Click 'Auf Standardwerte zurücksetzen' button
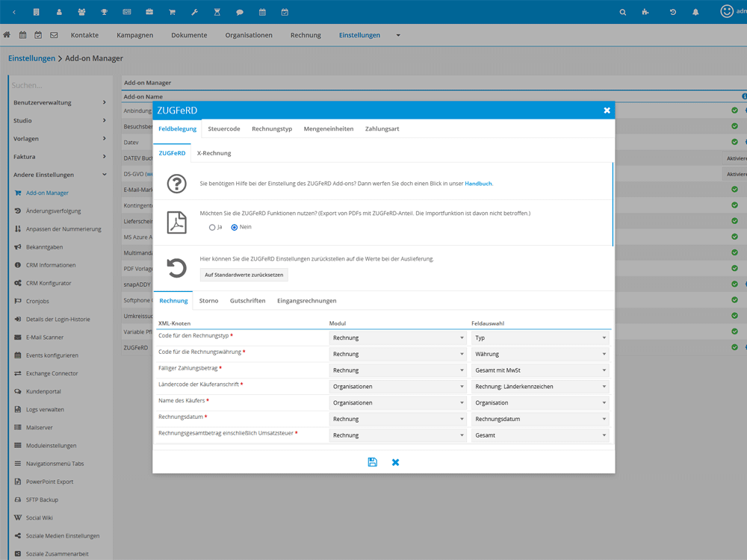 coord(245,275)
